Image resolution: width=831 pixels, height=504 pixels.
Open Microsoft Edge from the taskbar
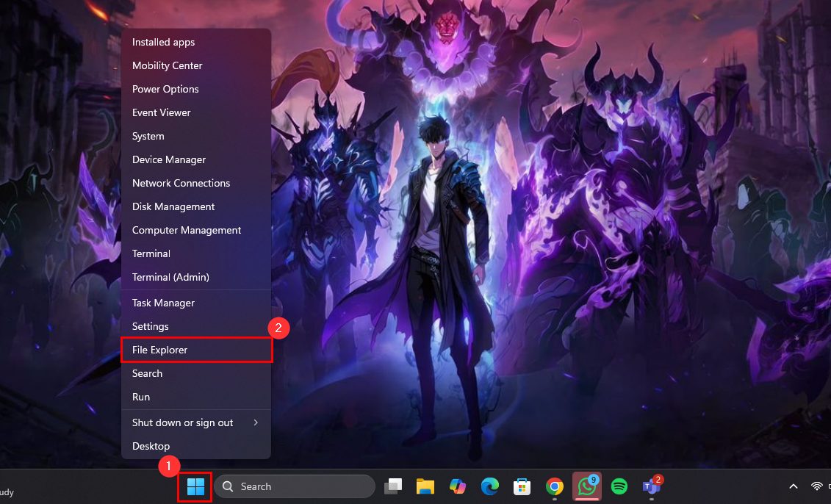pos(489,486)
